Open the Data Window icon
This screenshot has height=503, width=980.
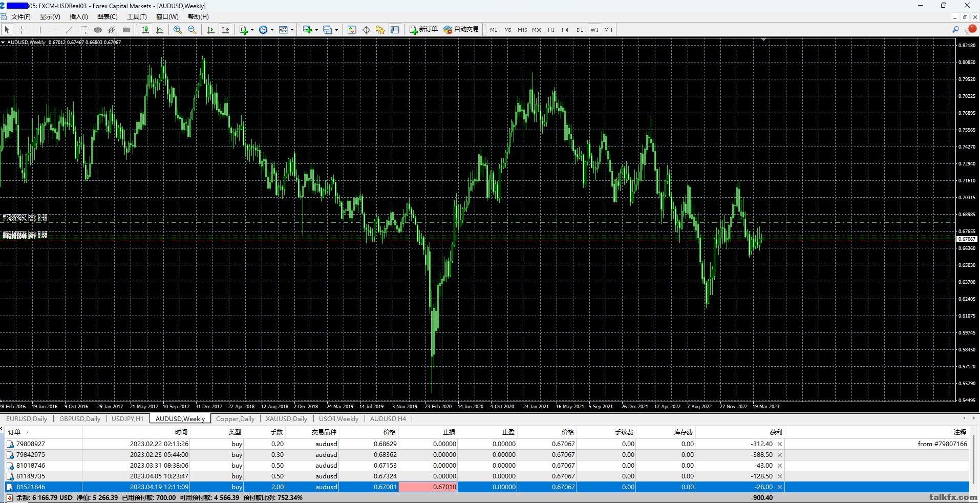point(366,30)
